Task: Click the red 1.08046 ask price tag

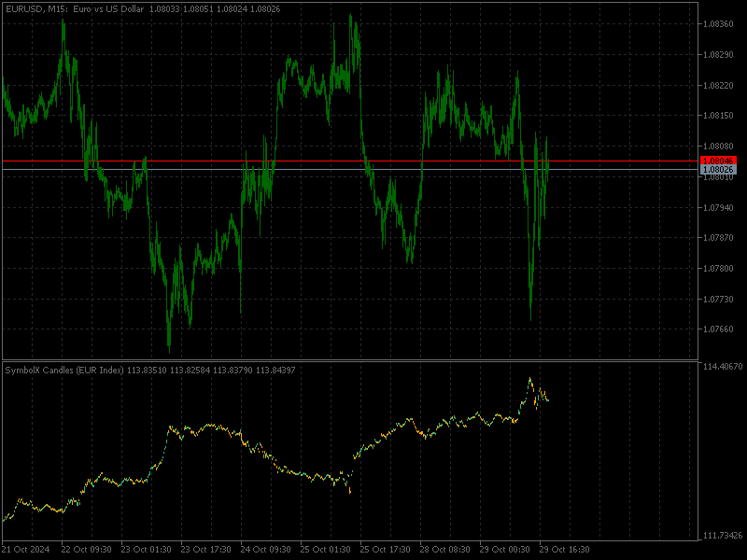Action: pyautogui.click(x=719, y=161)
